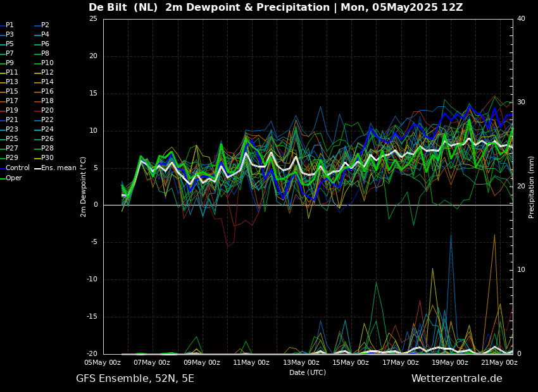The height and width of the screenshot is (392, 538).
Task: Click the 21May 00z date tick label
Action: point(499,363)
